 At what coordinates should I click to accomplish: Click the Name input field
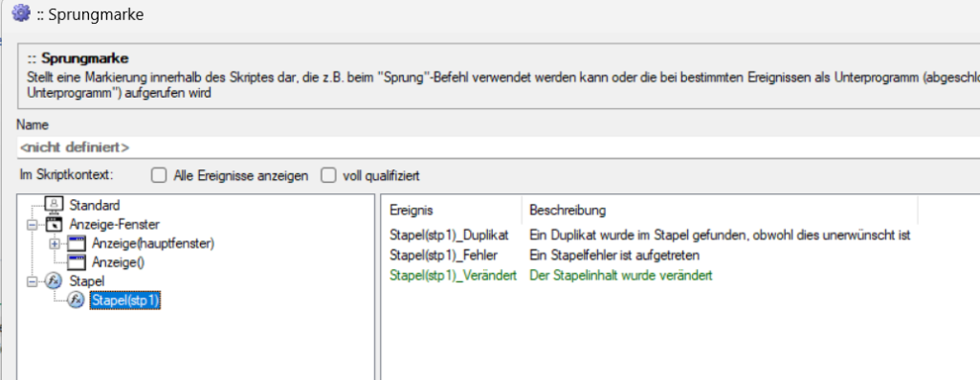pos(498,147)
